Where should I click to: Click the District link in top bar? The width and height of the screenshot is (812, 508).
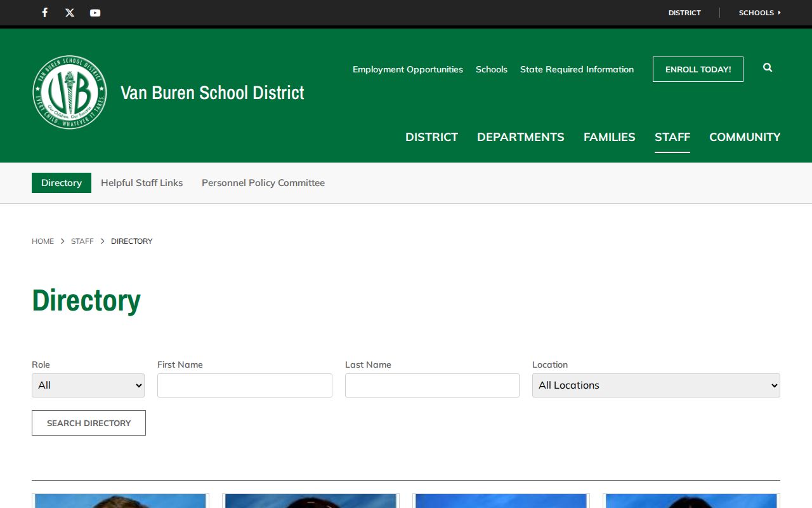684,13
